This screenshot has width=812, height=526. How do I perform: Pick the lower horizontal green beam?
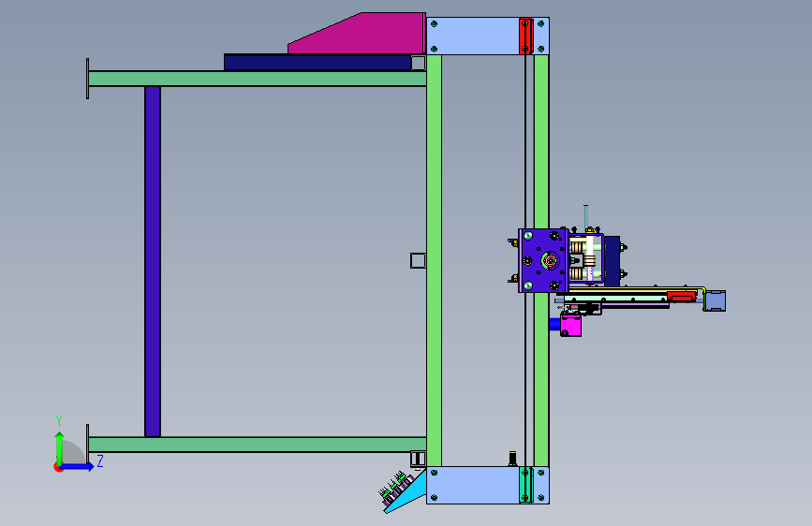tap(258, 445)
